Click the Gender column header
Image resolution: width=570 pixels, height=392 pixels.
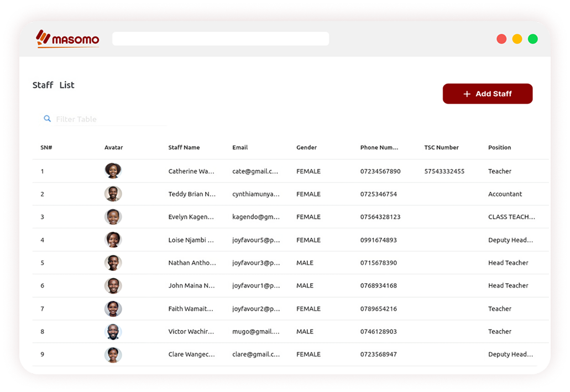[x=306, y=148]
